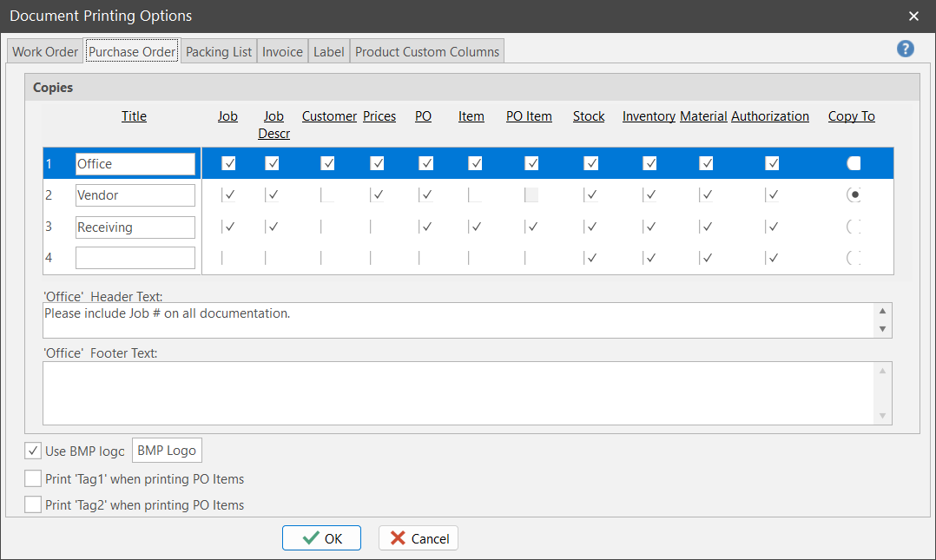Open the Packing List tab

pos(219,51)
